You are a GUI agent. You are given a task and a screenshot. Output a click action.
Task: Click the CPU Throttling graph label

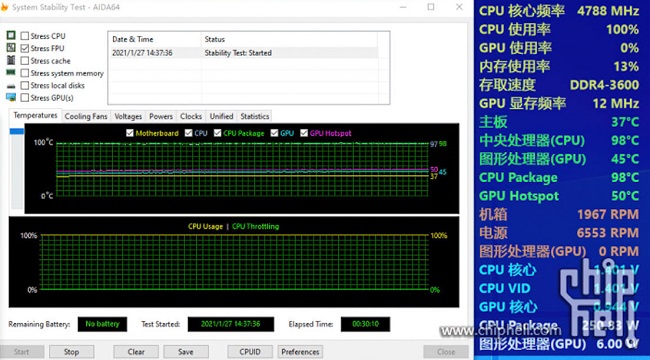point(255,226)
